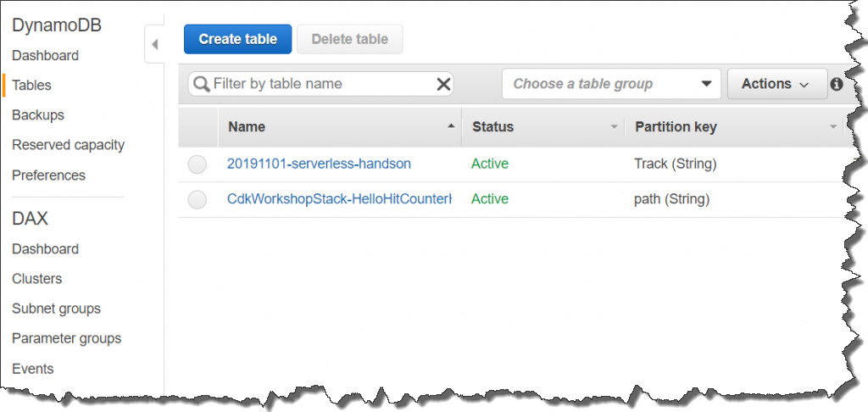Open the Choose a table group dropdown
This screenshot has height=412, width=868.
(611, 84)
